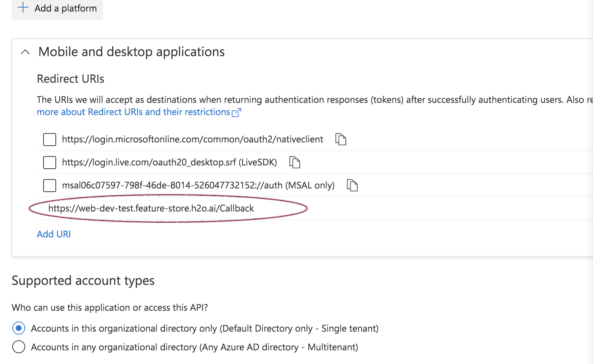Click the Add URI link
This screenshot has width=593, height=364.
[x=54, y=234]
